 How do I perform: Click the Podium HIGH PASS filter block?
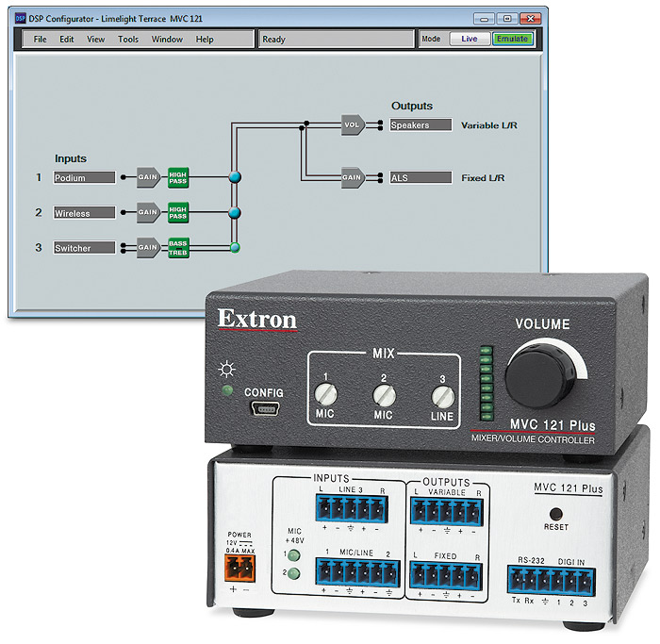(178, 177)
